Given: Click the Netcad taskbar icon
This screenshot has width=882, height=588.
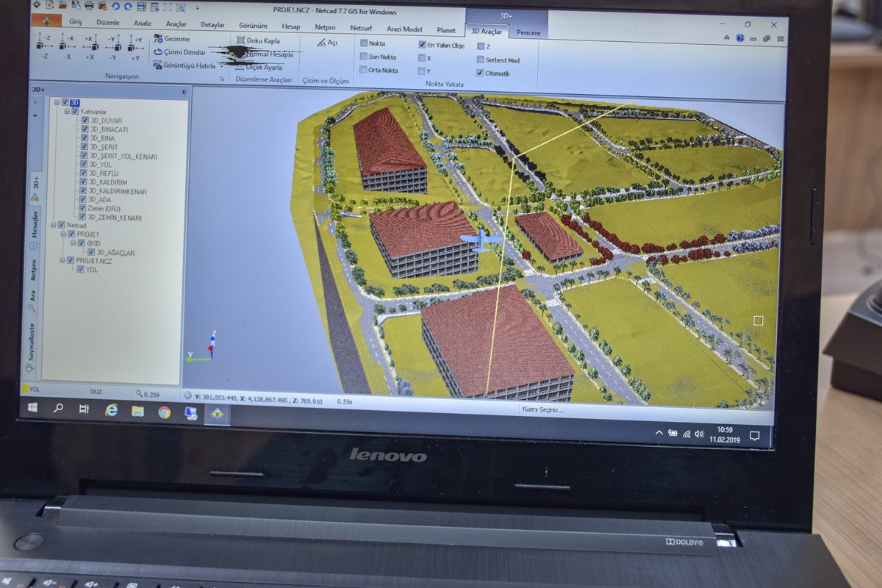Looking at the screenshot, I should pos(216,415).
